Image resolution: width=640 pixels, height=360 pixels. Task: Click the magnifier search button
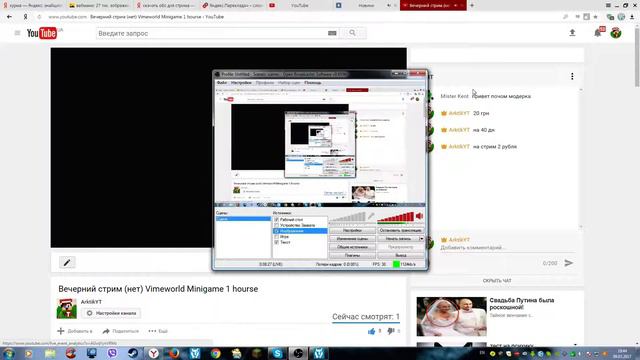pyautogui.click(x=352, y=33)
